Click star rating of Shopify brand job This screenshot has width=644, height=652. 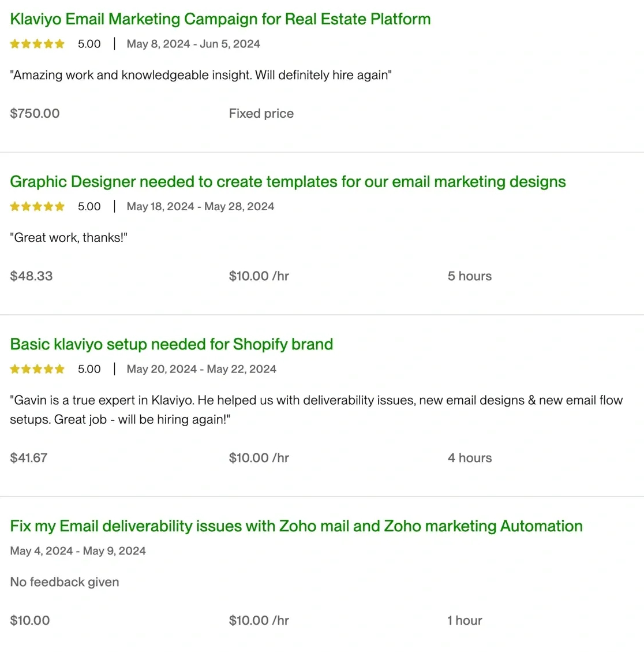tap(38, 369)
